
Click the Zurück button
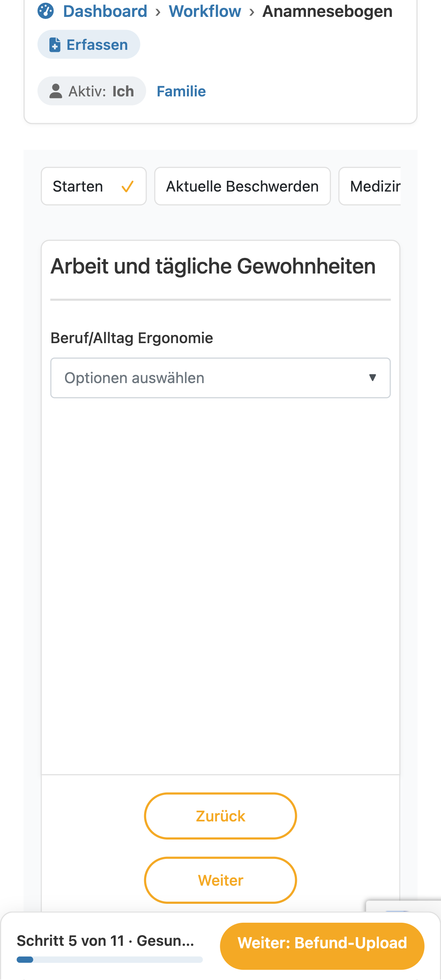[220, 816]
